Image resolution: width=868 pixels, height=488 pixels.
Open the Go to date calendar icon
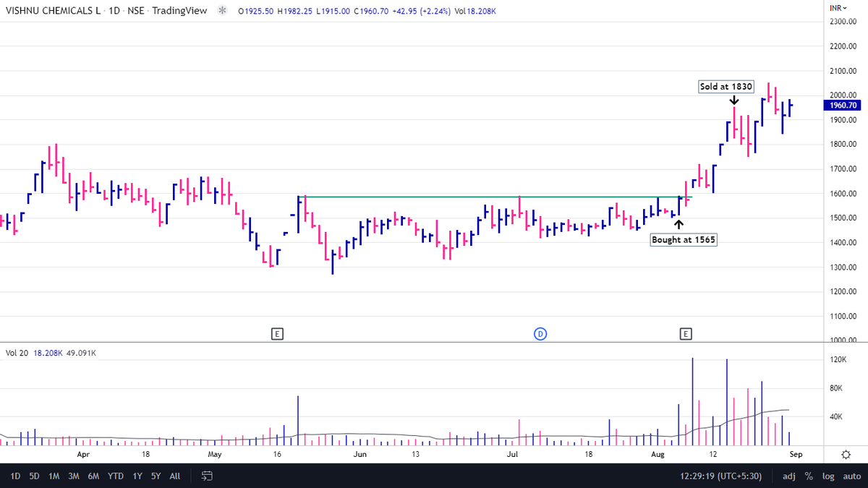point(206,476)
